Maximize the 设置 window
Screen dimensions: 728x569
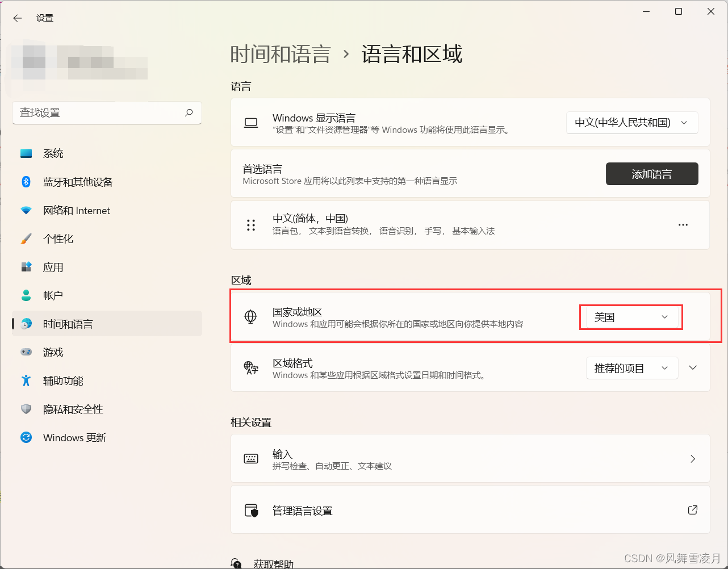(679, 11)
